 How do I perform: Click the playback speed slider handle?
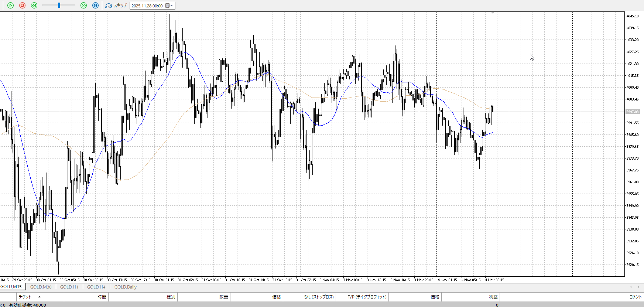59,6
